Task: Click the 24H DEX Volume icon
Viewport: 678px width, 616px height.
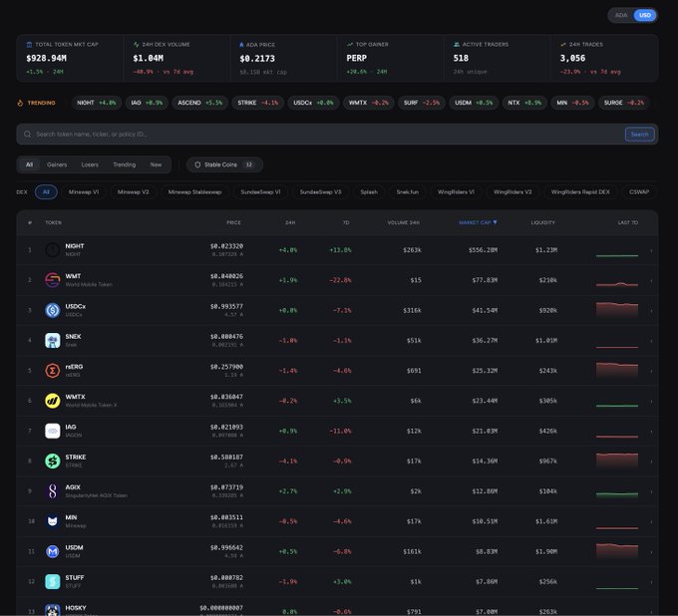Action: pos(137,45)
